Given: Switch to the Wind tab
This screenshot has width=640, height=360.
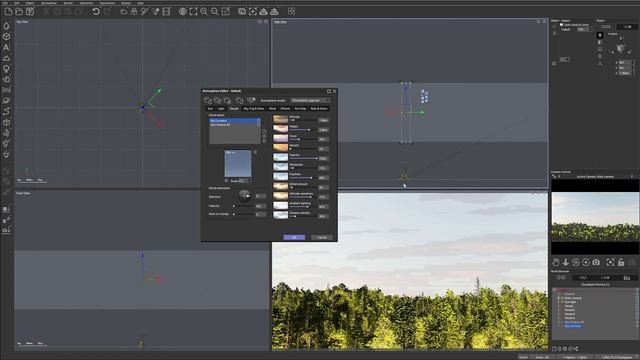Looking at the screenshot, I should pos(272,109).
